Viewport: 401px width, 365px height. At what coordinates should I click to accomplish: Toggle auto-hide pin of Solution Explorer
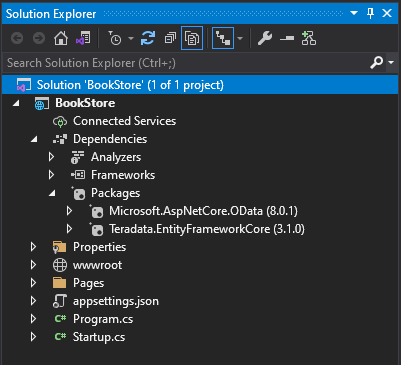click(370, 13)
